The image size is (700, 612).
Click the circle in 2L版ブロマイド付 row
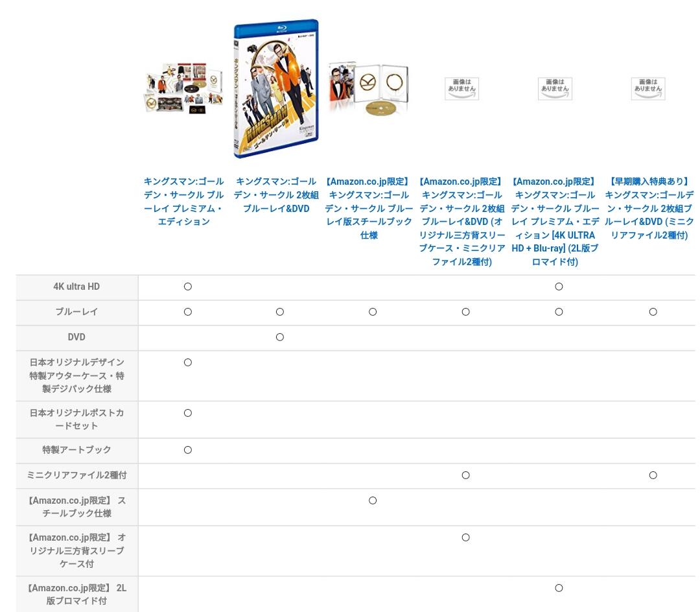559,588
